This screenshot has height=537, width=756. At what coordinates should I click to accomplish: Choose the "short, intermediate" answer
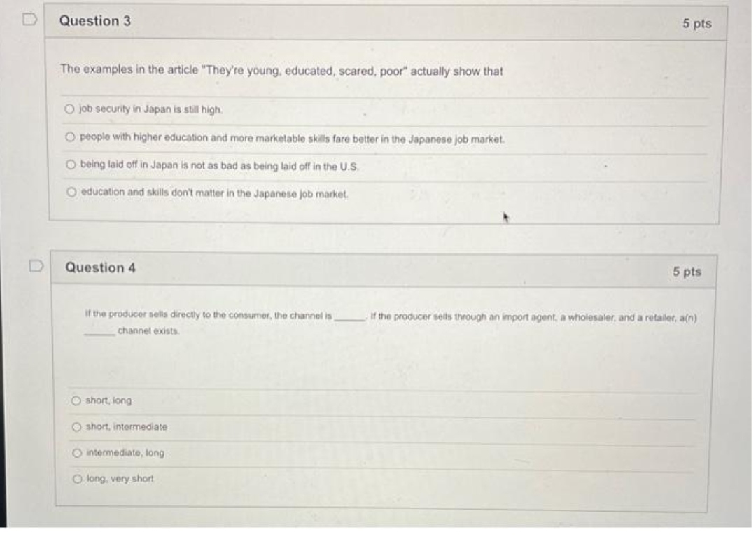click(x=77, y=426)
